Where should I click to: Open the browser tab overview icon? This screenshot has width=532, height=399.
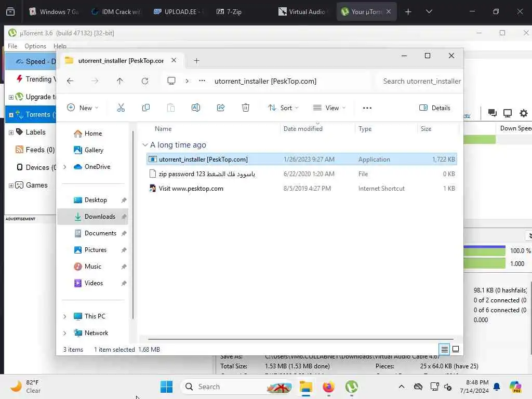(x=10, y=11)
